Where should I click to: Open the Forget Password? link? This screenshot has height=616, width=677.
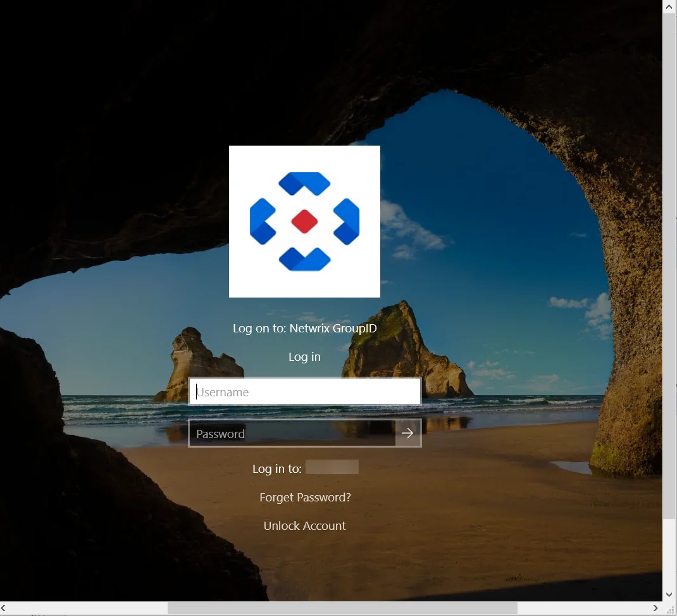(x=305, y=497)
